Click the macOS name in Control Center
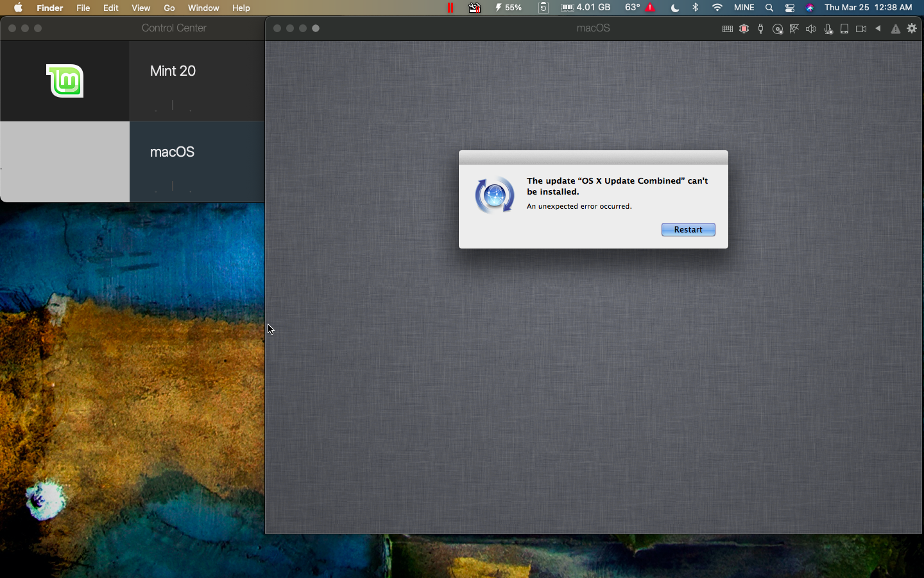924x578 pixels. tap(172, 152)
